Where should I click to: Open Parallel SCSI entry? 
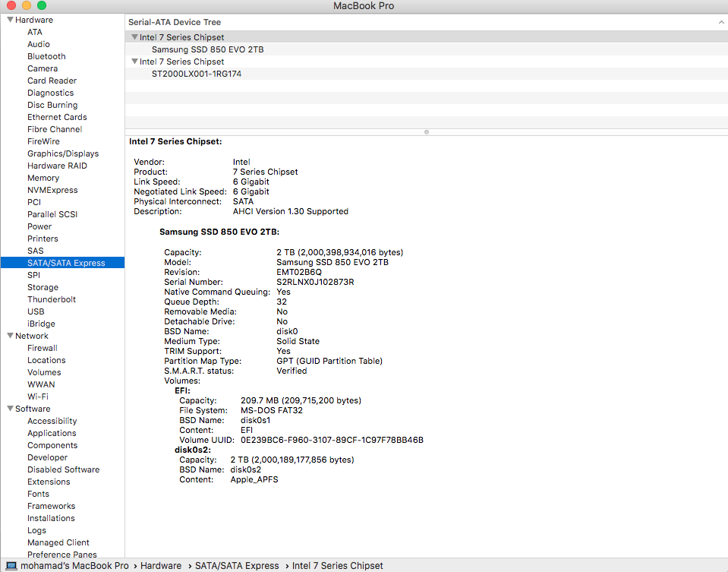[52, 214]
